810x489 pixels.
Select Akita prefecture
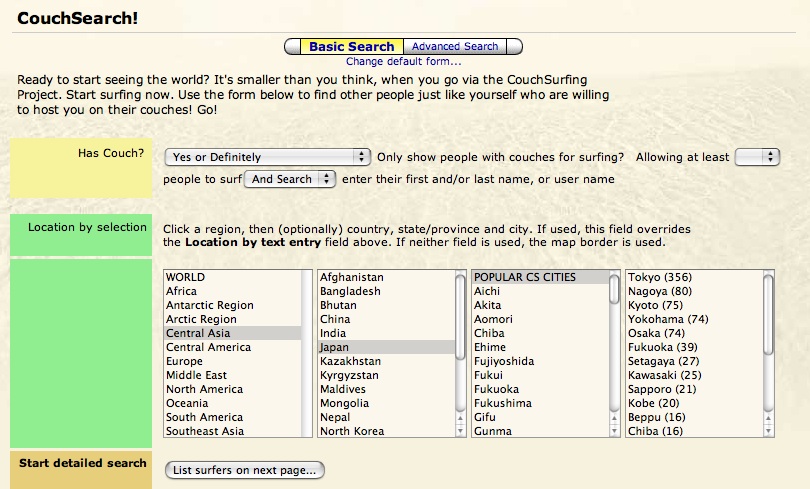click(541, 305)
